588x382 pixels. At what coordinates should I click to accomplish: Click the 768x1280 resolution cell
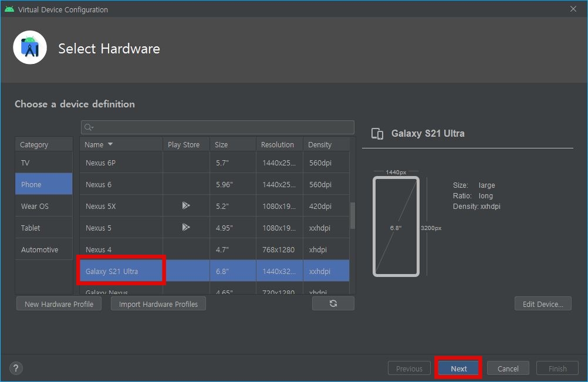click(x=278, y=249)
